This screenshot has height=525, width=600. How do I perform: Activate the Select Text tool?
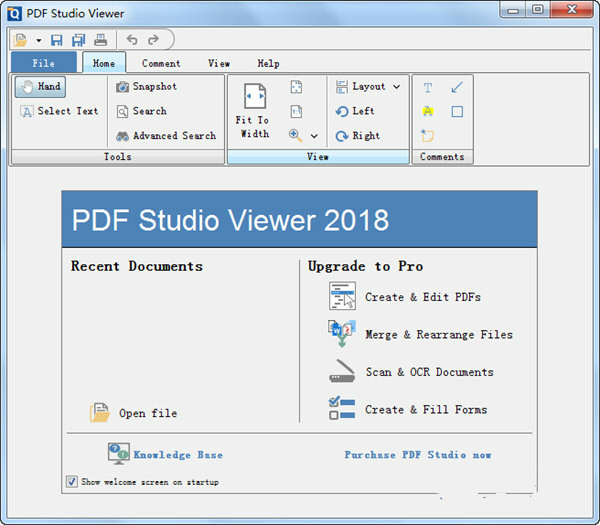pos(60,111)
